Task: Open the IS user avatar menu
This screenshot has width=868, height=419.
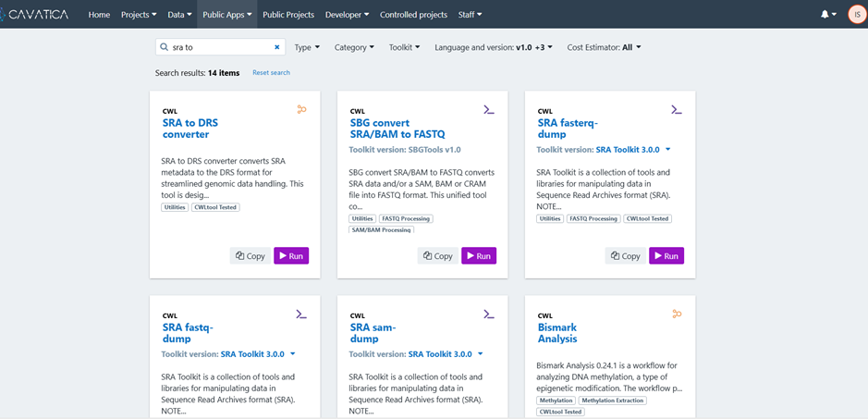Action: [858, 15]
